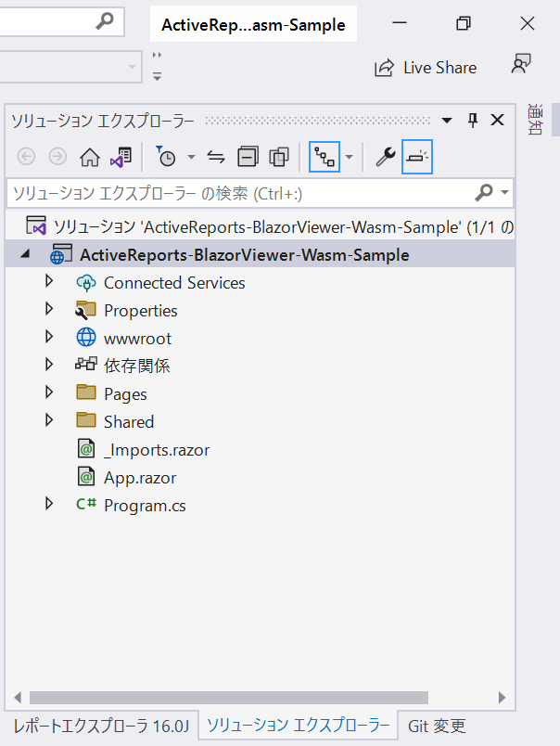Image resolution: width=560 pixels, height=746 pixels.
Task: Click the Properties wrench folder icon in tree
Action: 85,310
